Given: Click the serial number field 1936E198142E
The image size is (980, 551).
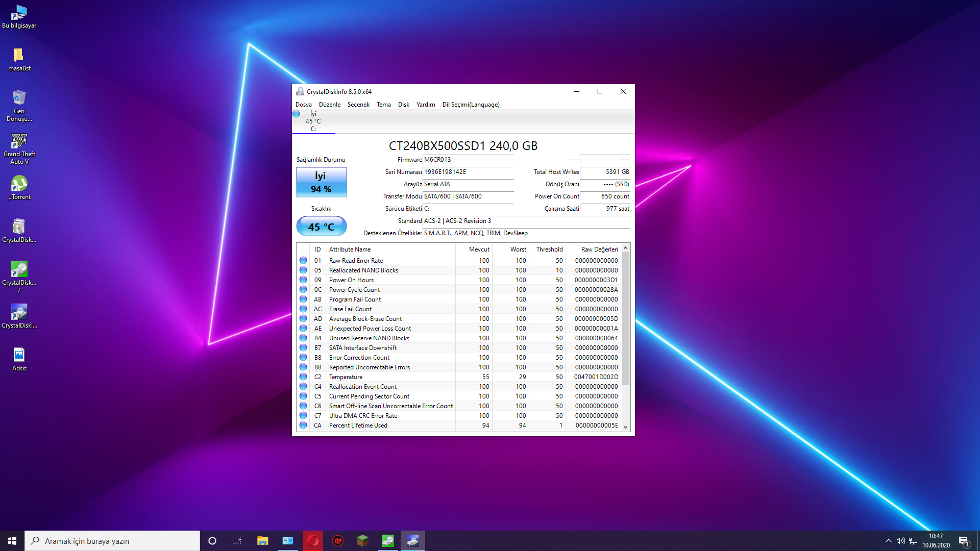Looking at the screenshot, I should [x=468, y=172].
